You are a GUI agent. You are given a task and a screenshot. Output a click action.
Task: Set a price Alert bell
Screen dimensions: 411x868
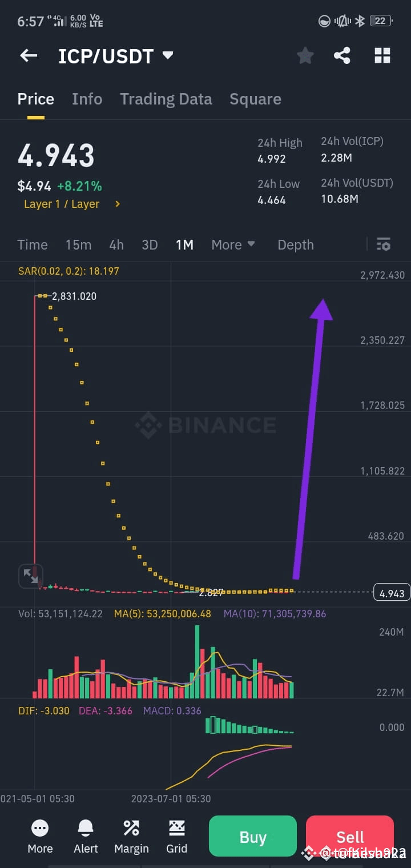86,837
